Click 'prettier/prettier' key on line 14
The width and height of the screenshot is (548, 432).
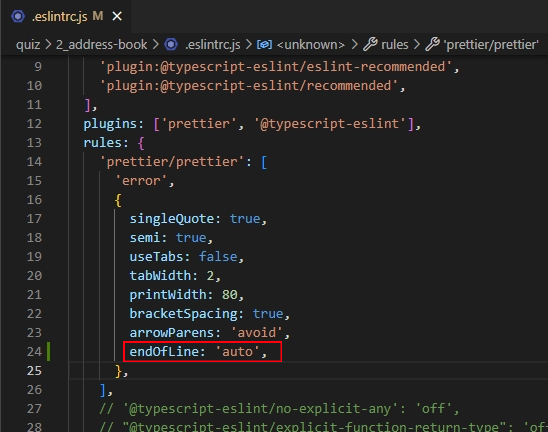172,162
